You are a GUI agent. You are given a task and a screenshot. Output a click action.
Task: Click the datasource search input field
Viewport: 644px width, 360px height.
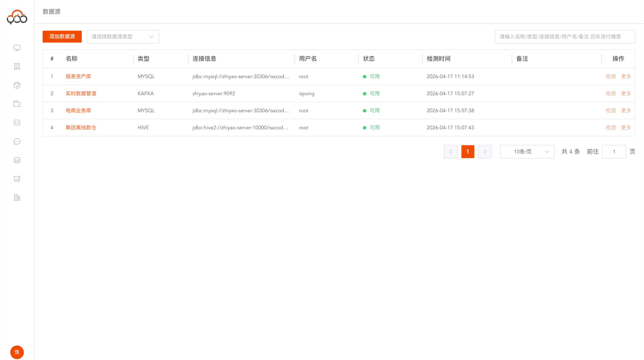point(565,36)
